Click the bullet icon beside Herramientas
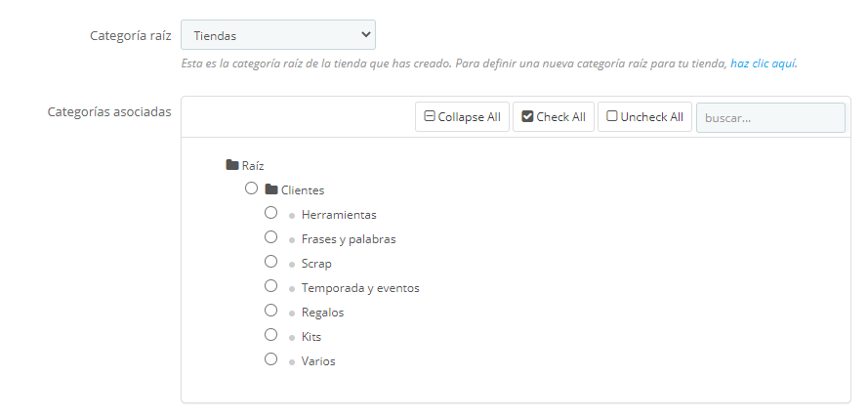868x419 pixels. click(x=291, y=216)
